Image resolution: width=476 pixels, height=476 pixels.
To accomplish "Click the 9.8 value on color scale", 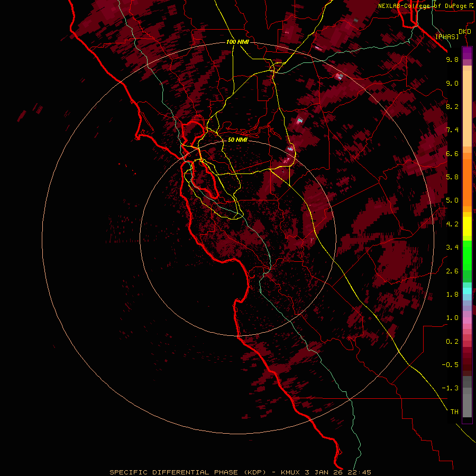I will pos(452,59).
